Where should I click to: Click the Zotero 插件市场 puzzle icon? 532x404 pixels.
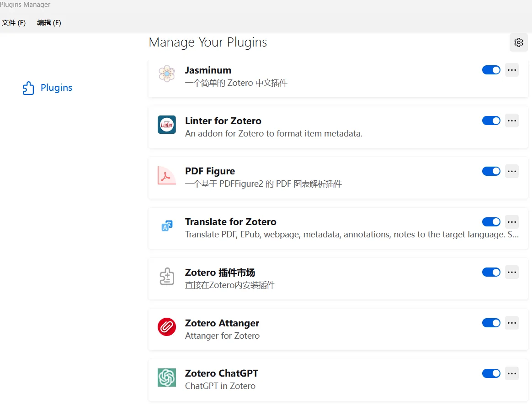(167, 276)
